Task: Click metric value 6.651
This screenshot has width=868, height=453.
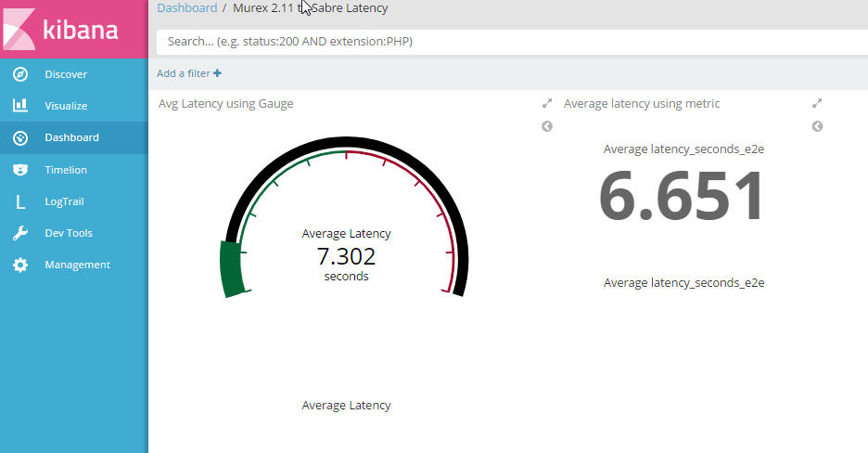Action: 682,196
